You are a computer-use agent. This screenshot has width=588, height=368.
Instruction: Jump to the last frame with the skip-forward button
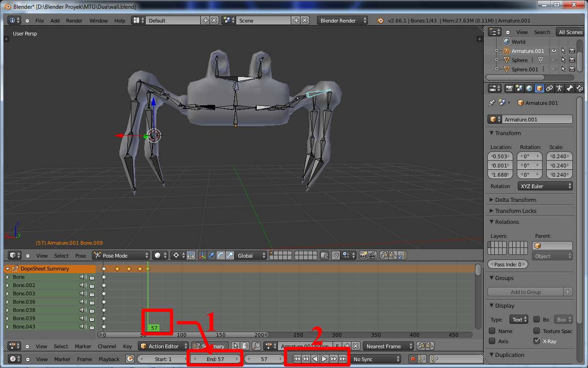click(343, 359)
